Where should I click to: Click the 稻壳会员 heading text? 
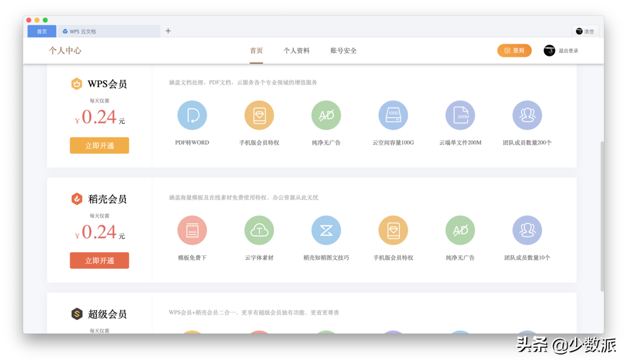click(x=107, y=199)
